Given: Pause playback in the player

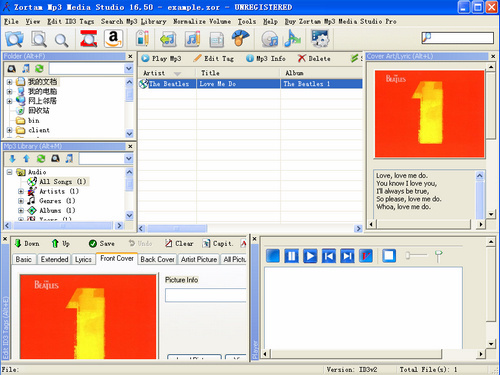Looking at the screenshot, I should (x=291, y=256).
